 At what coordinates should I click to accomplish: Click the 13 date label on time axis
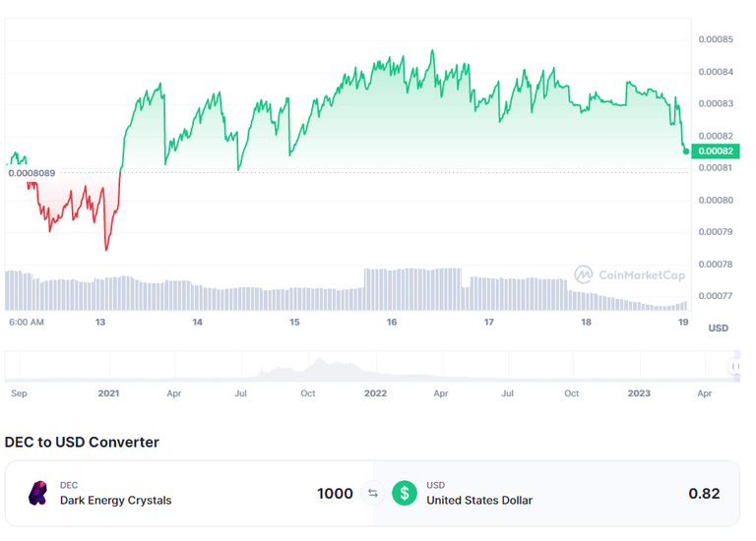100,323
